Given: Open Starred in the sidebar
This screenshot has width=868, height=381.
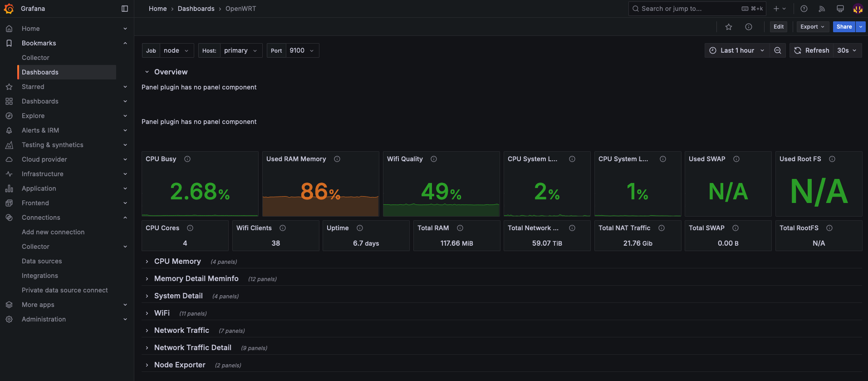Looking at the screenshot, I should (x=33, y=87).
